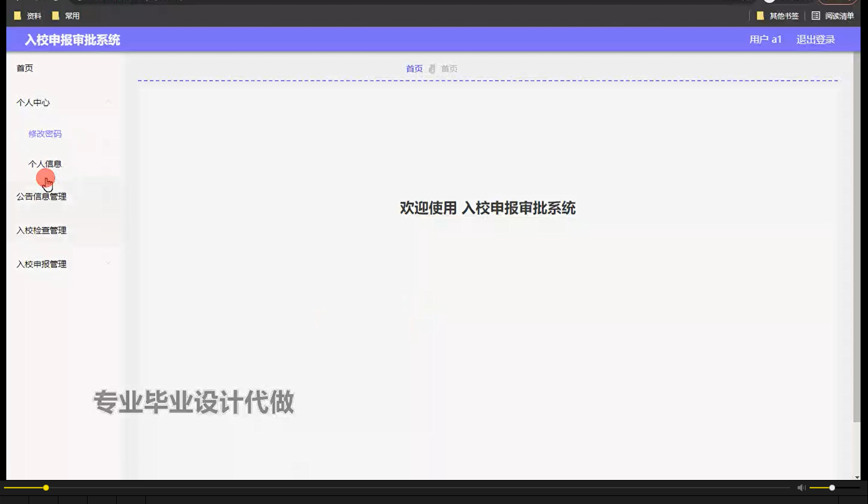Adjust the volume slider handle
This screenshot has width=868, height=504.
click(831, 487)
